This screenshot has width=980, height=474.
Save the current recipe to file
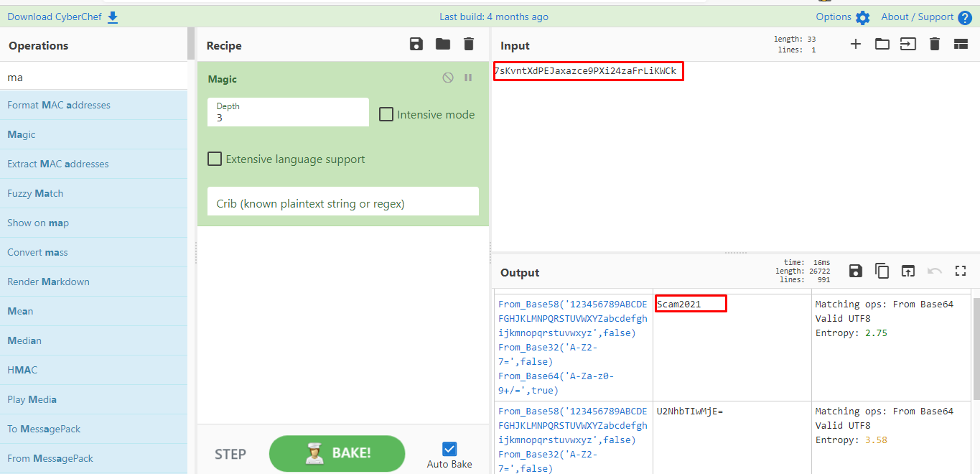pos(416,44)
